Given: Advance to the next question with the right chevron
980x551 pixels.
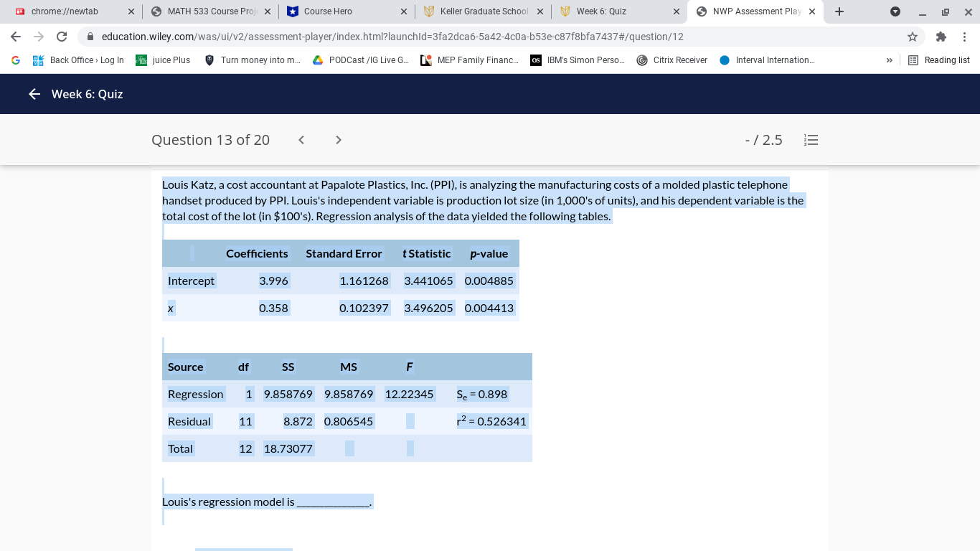Looking at the screenshot, I should tap(338, 140).
